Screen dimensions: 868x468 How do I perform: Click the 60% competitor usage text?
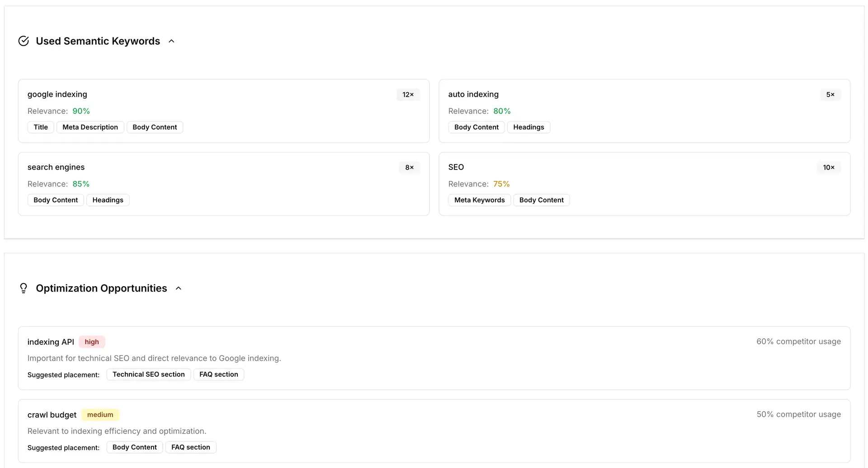798,341
